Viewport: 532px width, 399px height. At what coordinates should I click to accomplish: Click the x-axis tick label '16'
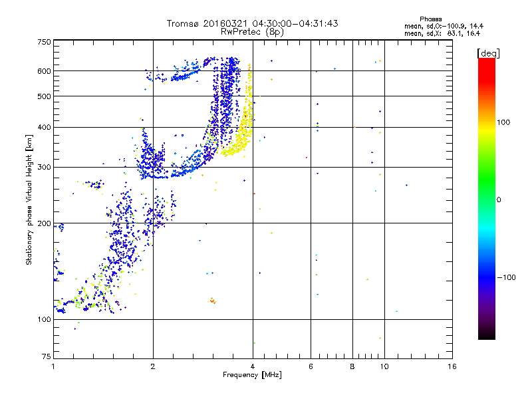point(452,366)
